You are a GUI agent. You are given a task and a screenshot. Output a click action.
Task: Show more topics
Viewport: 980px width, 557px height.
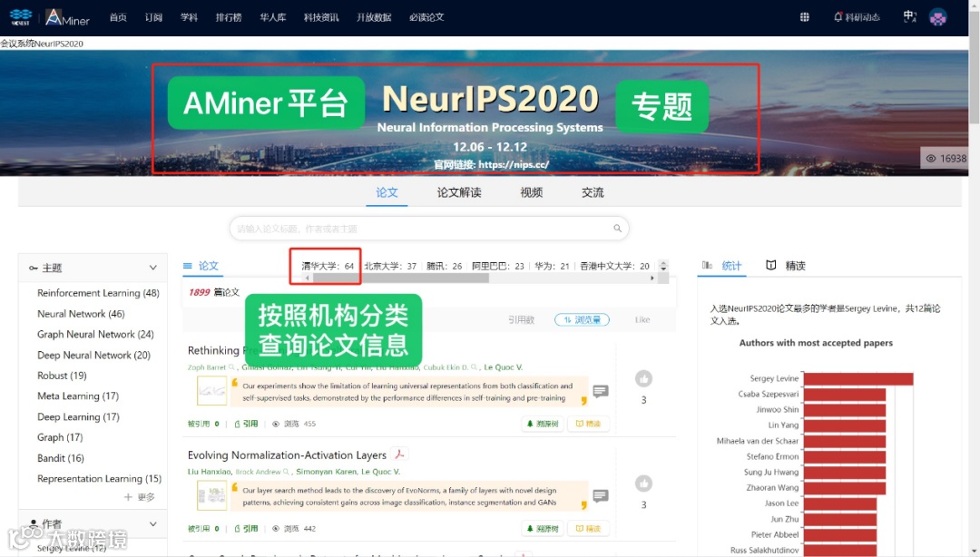tap(140, 497)
